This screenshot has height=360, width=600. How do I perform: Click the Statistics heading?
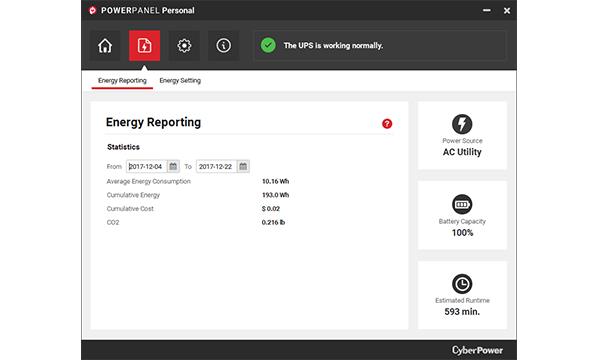point(123,147)
